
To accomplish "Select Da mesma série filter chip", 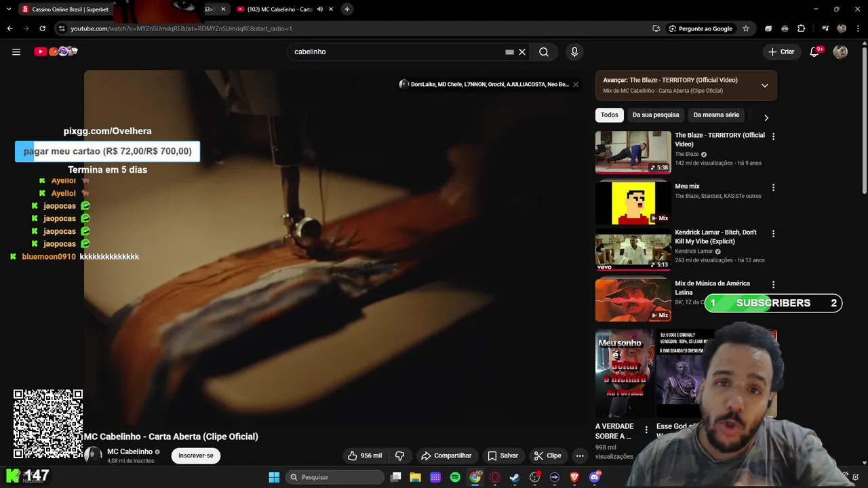I will coord(716,115).
